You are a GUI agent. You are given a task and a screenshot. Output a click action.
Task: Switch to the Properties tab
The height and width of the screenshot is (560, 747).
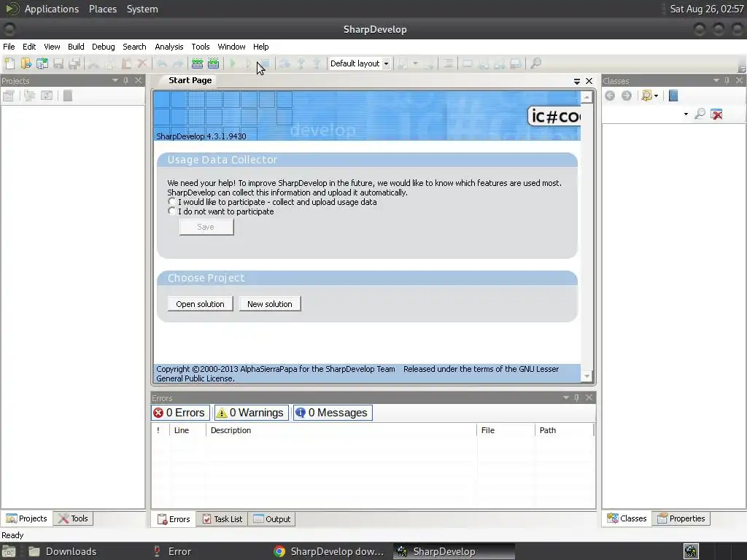coord(681,518)
